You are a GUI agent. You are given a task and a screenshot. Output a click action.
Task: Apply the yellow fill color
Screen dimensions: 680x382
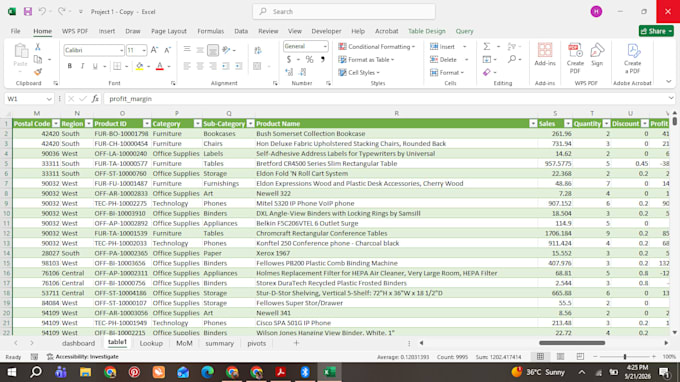pos(139,66)
